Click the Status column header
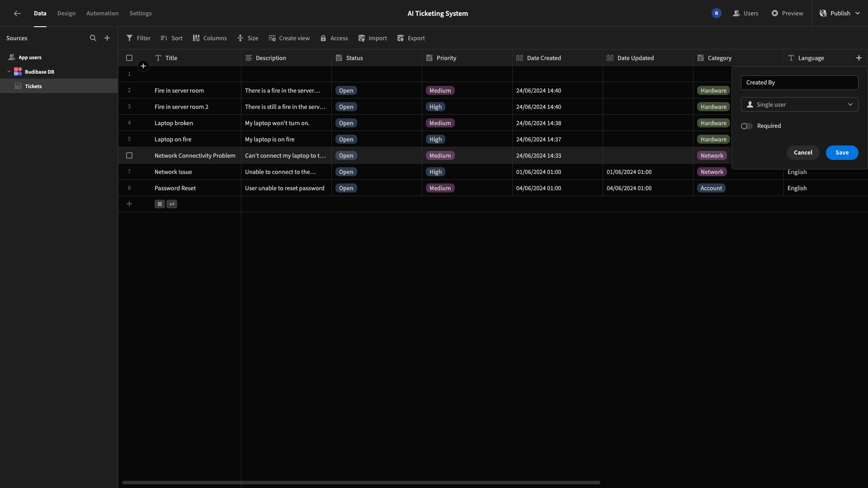 (377, 58)
